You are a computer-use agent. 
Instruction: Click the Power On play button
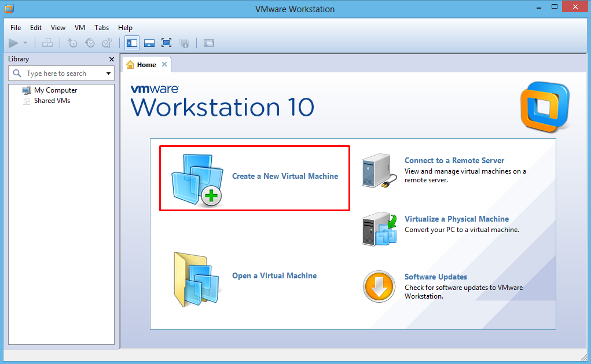point(13,43)
